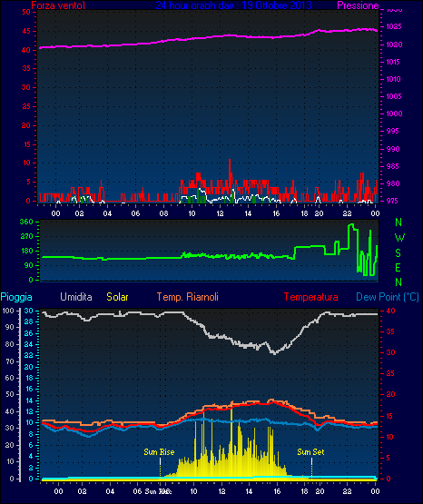Click the 'N' compass letter above 'W'
The image size is (423, 504).
click(398, 222)
